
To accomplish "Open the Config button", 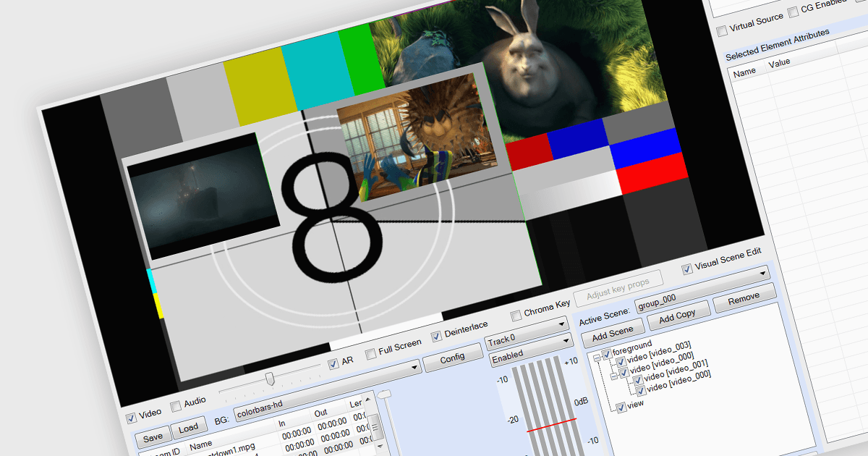I will click(x=452, y=358).
